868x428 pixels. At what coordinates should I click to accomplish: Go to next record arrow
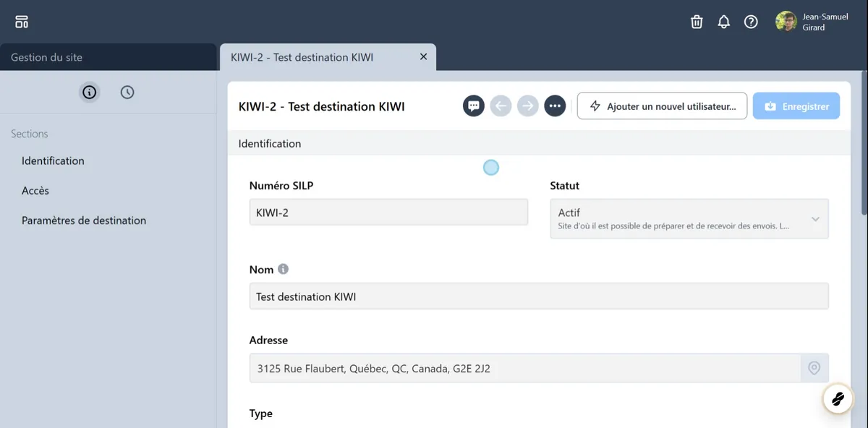coord(528,106)
